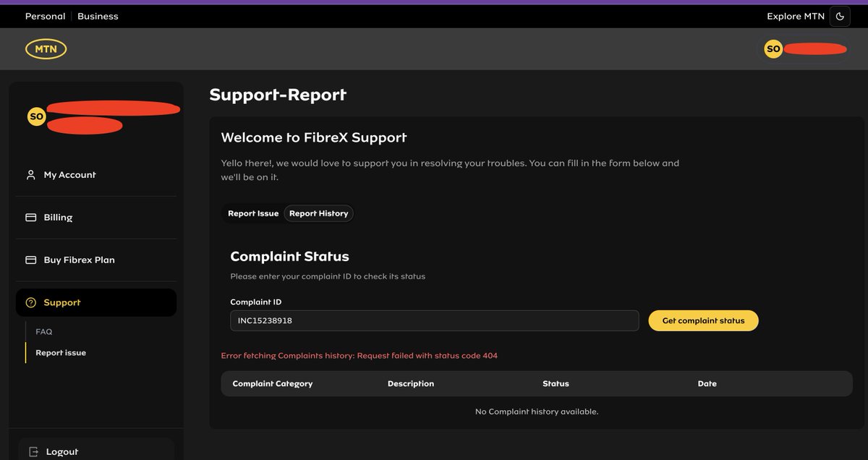Log out using the Logout button
This screenshot has width=868, height=460.
click(96, 451)
